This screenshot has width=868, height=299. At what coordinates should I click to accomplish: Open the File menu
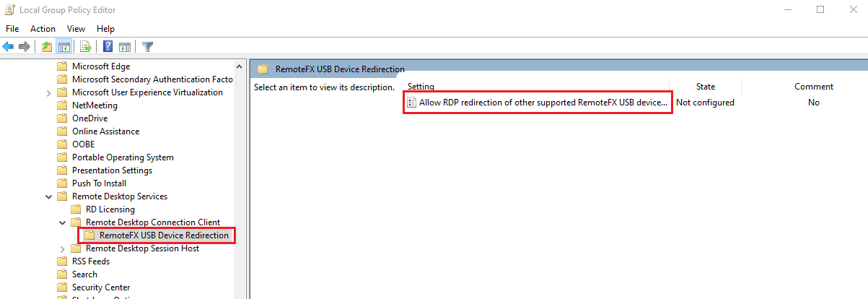(x=12, y=29)
